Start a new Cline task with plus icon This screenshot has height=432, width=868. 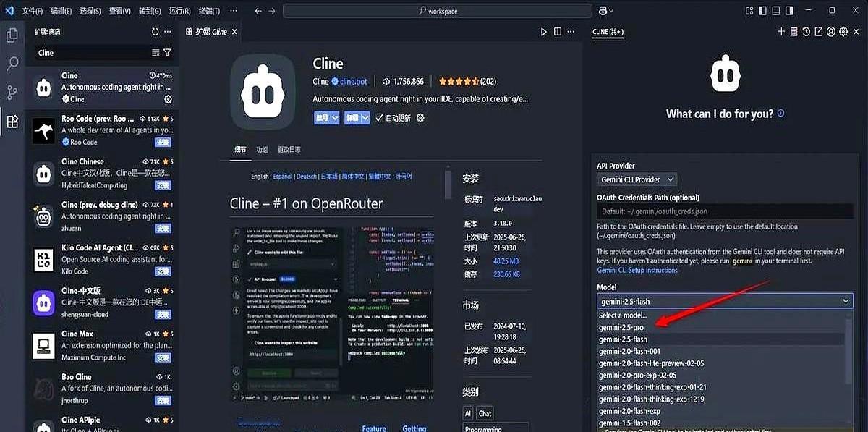781,32
